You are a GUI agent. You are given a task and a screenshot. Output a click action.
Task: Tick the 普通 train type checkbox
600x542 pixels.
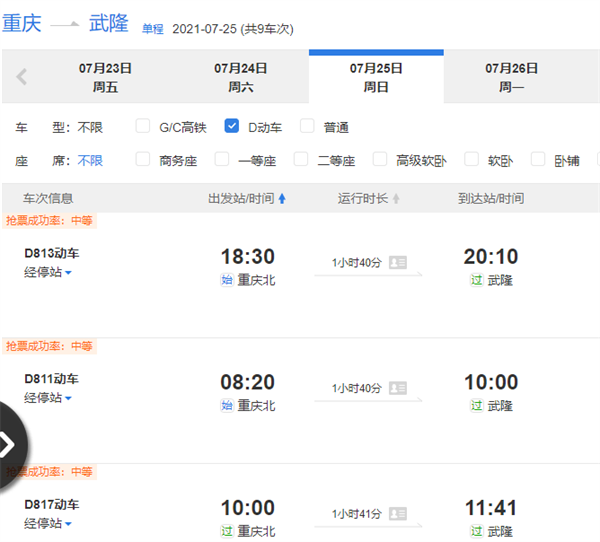pyautogui.click(x=307, y=126)
